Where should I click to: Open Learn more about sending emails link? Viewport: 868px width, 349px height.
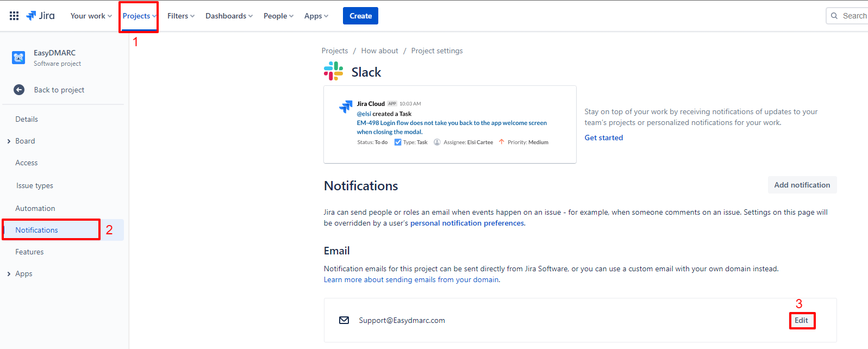tap(411, 279)
